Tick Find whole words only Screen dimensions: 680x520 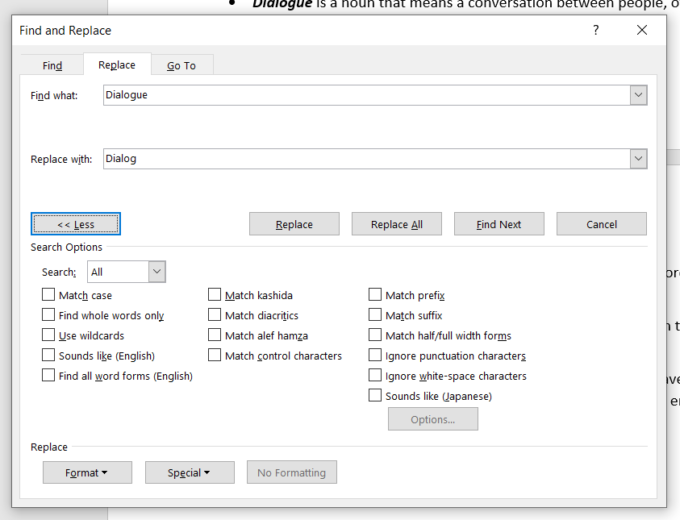tap(49, 315)
